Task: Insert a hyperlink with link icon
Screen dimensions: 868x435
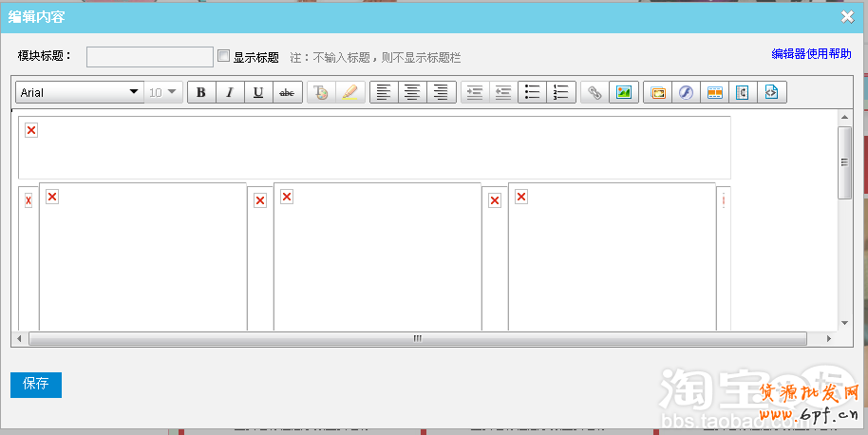Action: pyautogui.click(x=594, y=92)
